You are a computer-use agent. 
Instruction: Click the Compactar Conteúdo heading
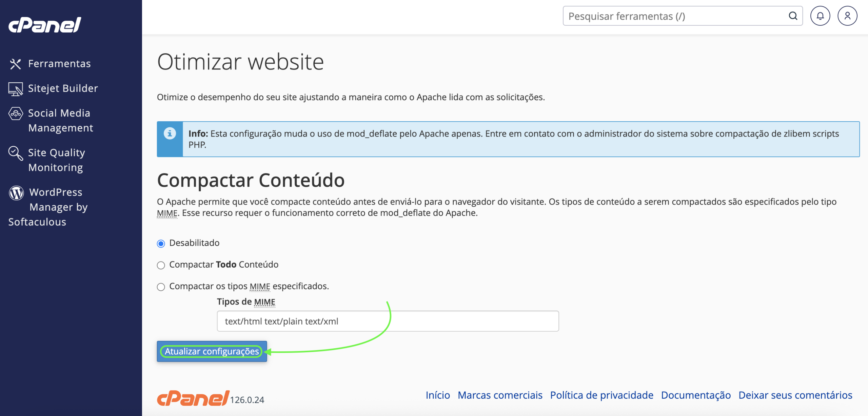(251, 180)
